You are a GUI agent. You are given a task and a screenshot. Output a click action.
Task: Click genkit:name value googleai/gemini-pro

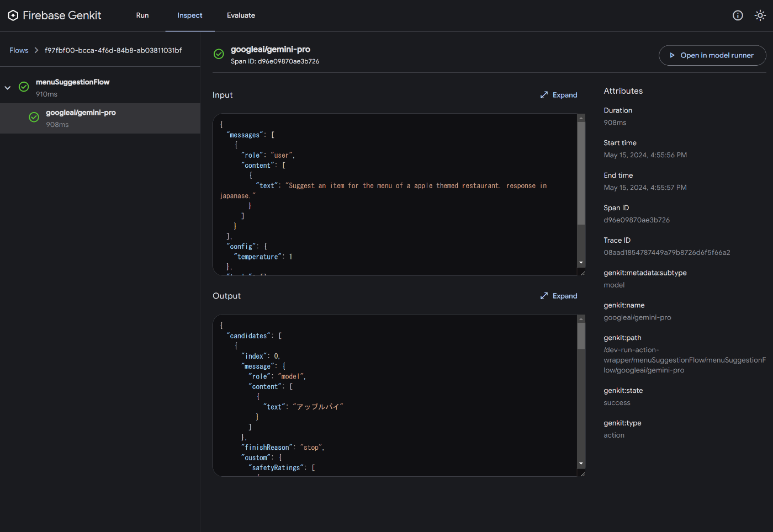click(x=637, y=318)
